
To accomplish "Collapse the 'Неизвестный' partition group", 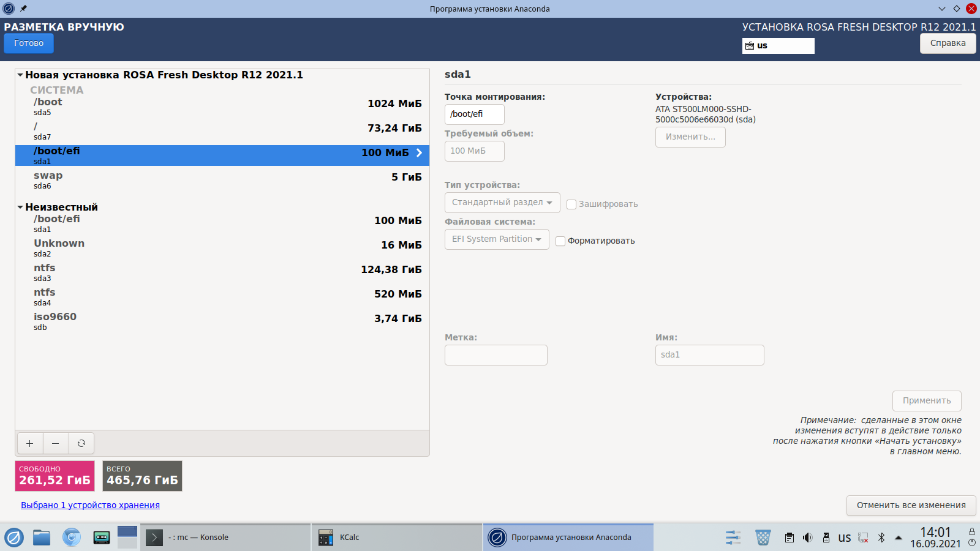I will click(x=20, y=207).
